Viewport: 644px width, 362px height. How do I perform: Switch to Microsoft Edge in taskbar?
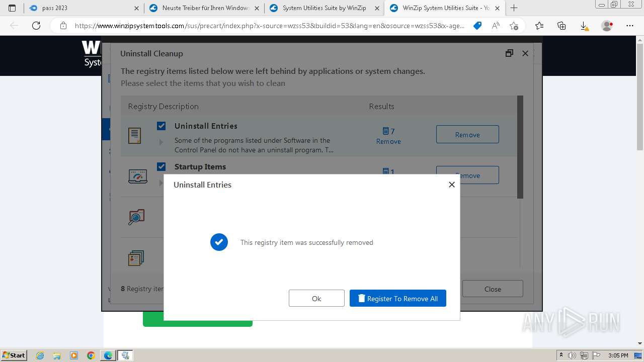(108, 355)
